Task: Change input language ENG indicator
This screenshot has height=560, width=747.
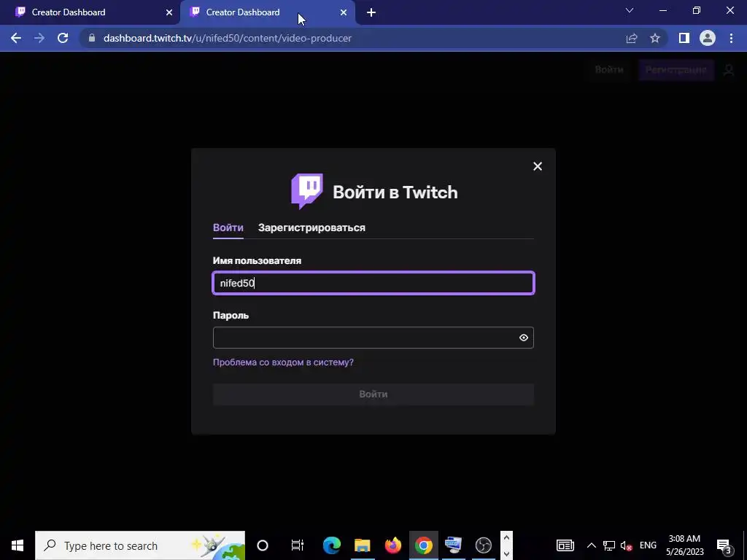Action: (648, 545)
